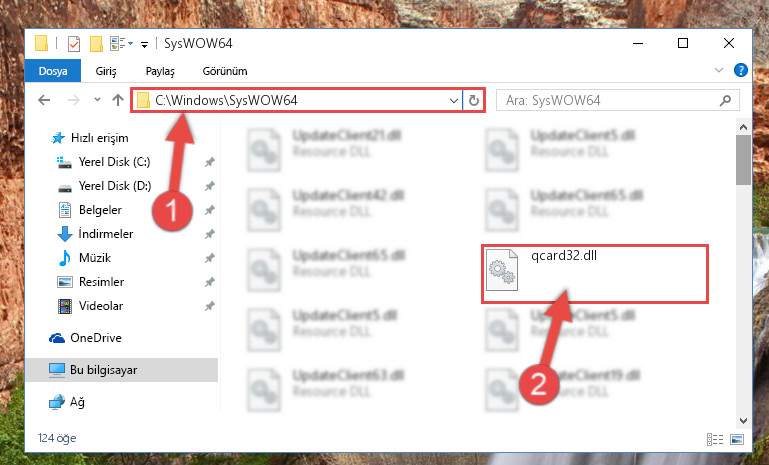
Task: Go up one folder level
Action: click(x=118, y=101)
